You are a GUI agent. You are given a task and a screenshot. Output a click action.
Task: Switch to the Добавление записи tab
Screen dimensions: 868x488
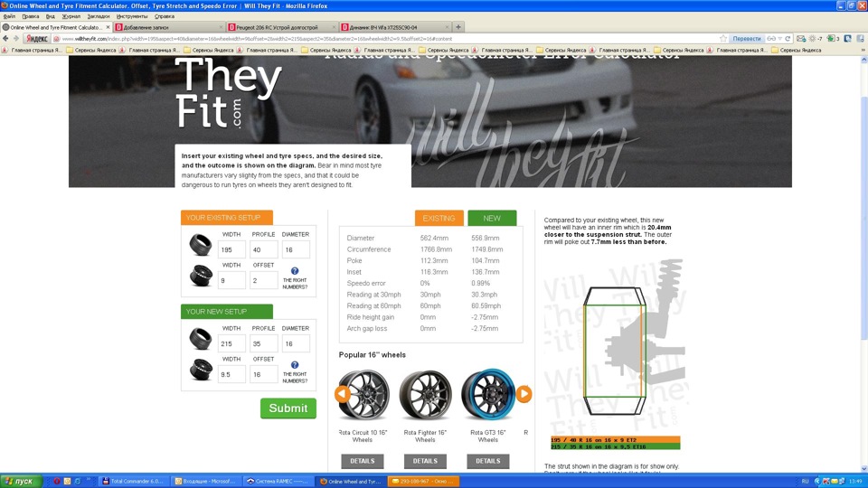tap(169, 27)
